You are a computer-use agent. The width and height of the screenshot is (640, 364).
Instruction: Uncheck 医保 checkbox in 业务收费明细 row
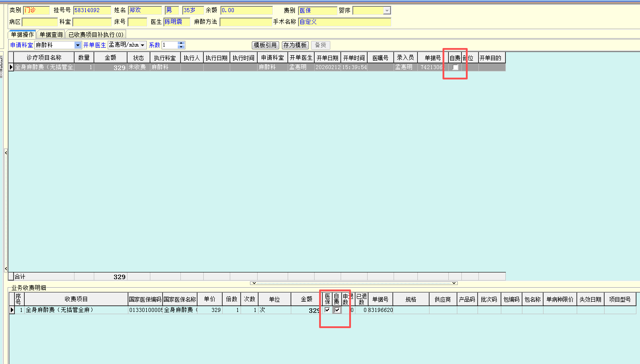pyautogui.click(x=328, y=310)
